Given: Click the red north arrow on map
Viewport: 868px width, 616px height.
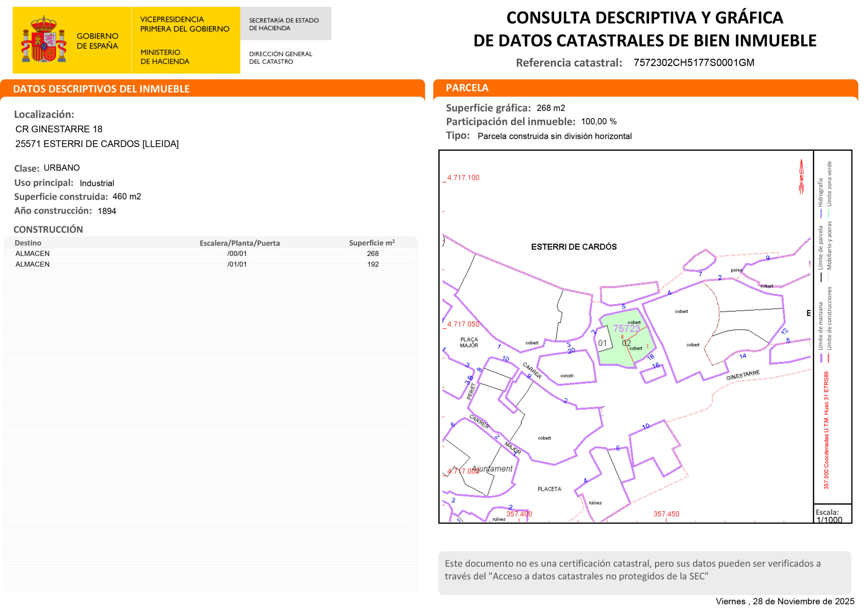Looking at the screenshot, I should tap(801, 177).
